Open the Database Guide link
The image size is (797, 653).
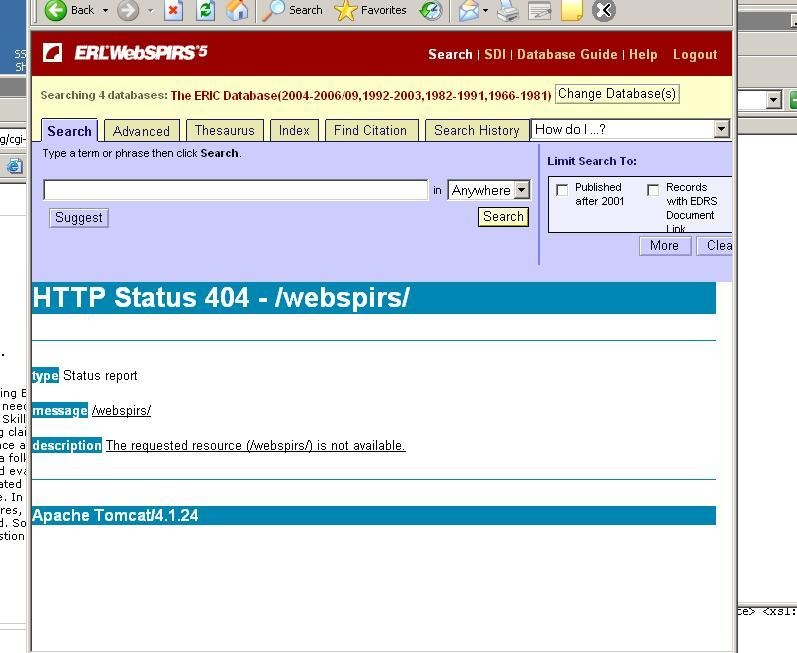click(x=567, y=54)
